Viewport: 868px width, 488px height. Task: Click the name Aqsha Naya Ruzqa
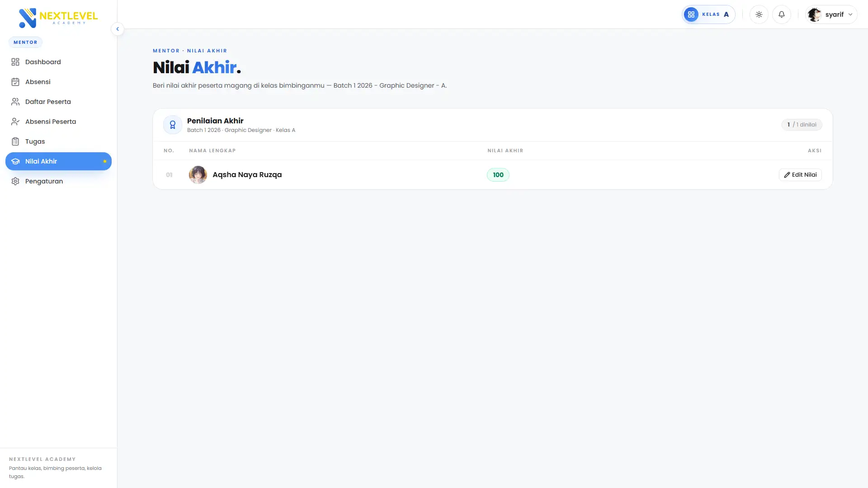247,175
